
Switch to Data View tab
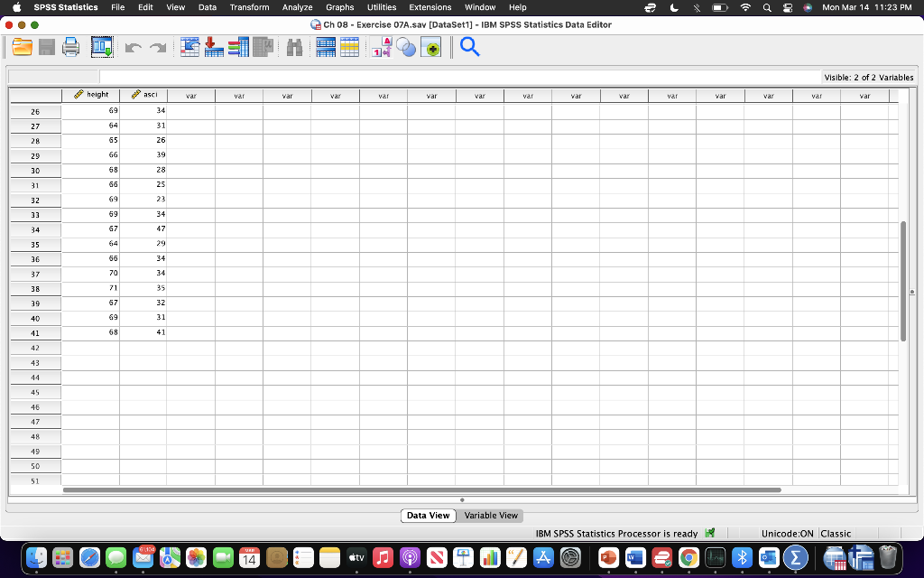click(x=428, y=515)
